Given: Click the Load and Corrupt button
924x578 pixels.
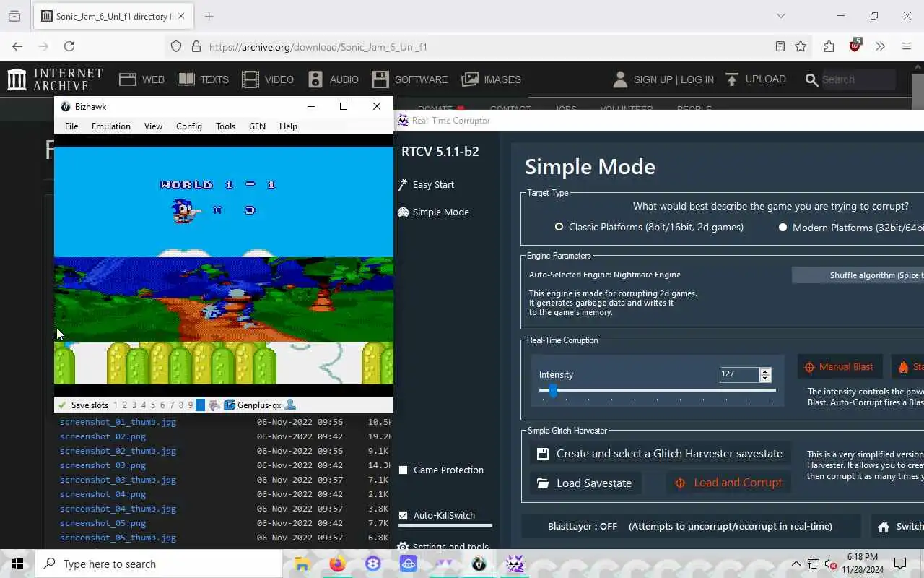Looking at the screenshot, I should pos(728,483).
